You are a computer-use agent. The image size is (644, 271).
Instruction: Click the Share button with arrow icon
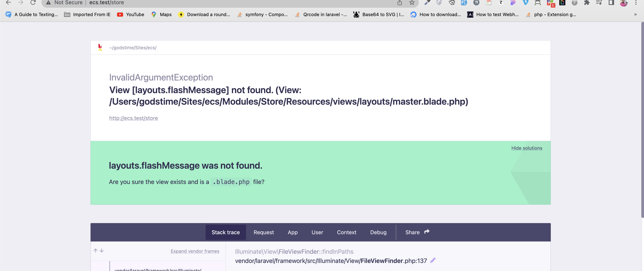tap(417, 232)
